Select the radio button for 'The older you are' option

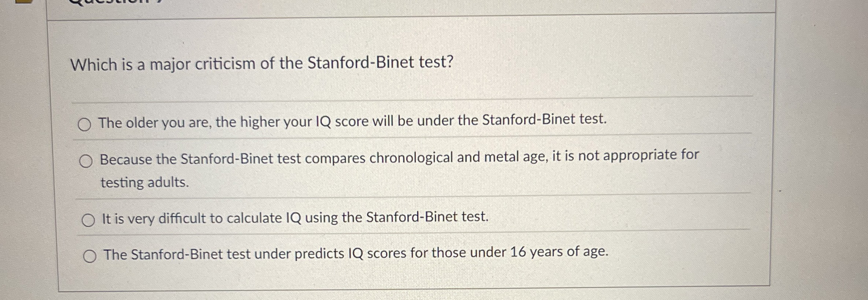coord(85,124)
